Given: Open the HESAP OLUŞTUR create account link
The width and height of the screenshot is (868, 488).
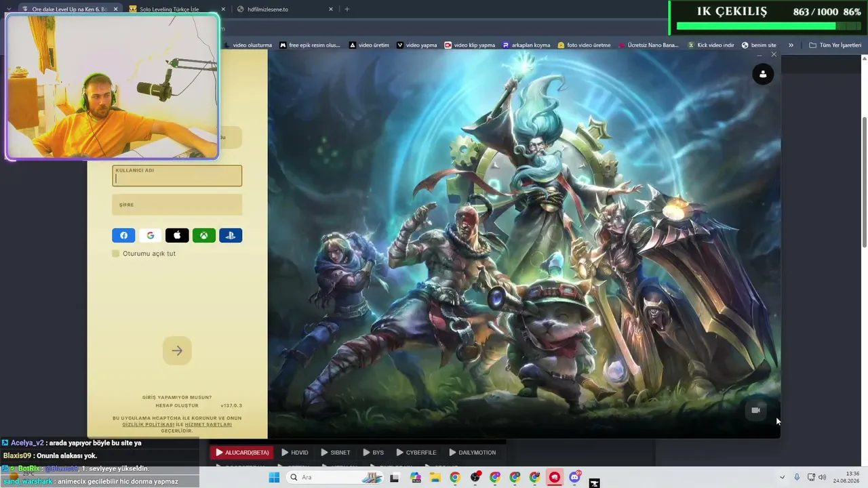Looking at the screenshot, I should (x=177, y=405).
